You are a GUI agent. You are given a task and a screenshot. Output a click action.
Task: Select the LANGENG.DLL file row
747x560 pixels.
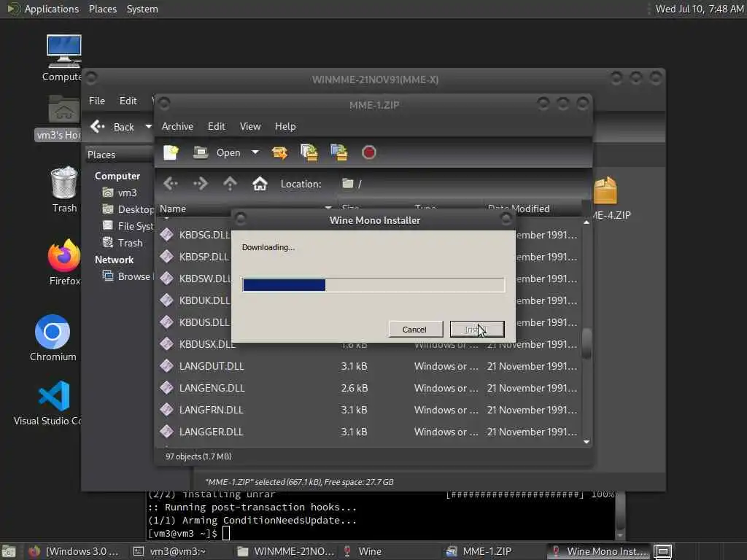pyautogui.click(x=368, y=388)
